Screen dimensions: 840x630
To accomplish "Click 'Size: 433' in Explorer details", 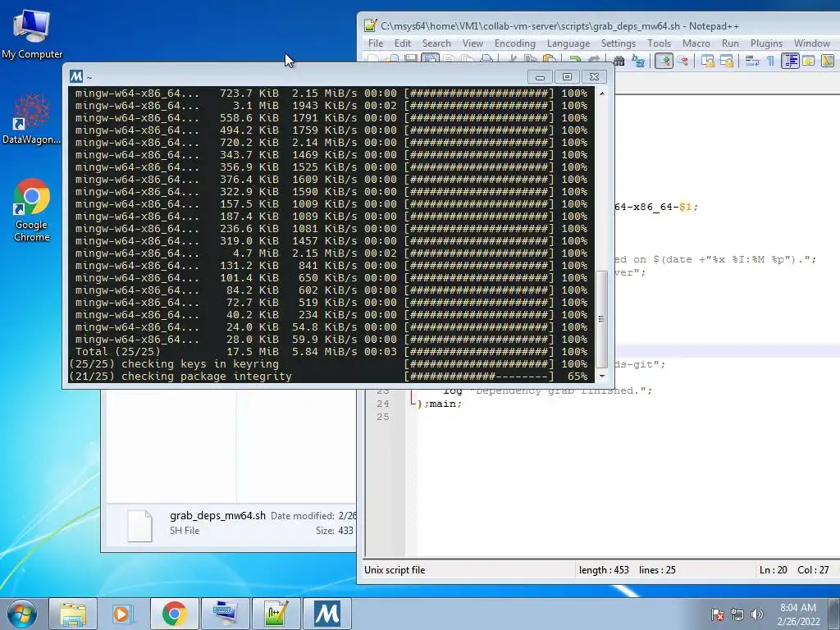I will pyautogui.click(x=335, y=531).
